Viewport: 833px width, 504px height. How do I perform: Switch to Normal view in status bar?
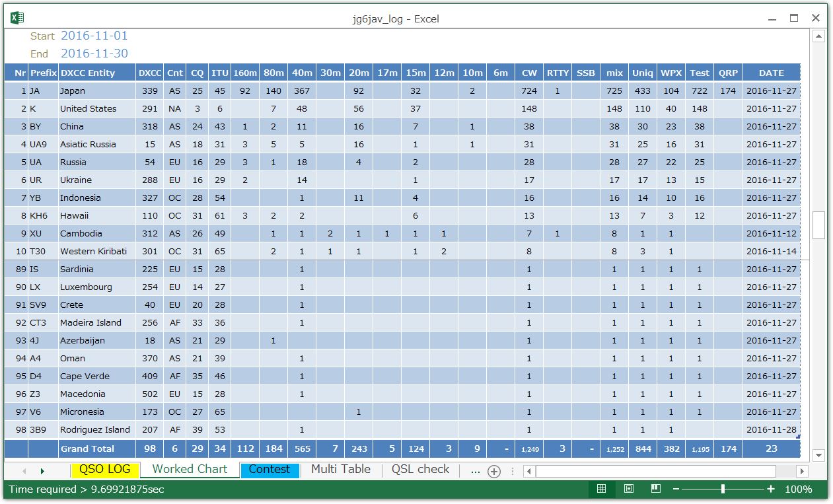pos(601,489)
